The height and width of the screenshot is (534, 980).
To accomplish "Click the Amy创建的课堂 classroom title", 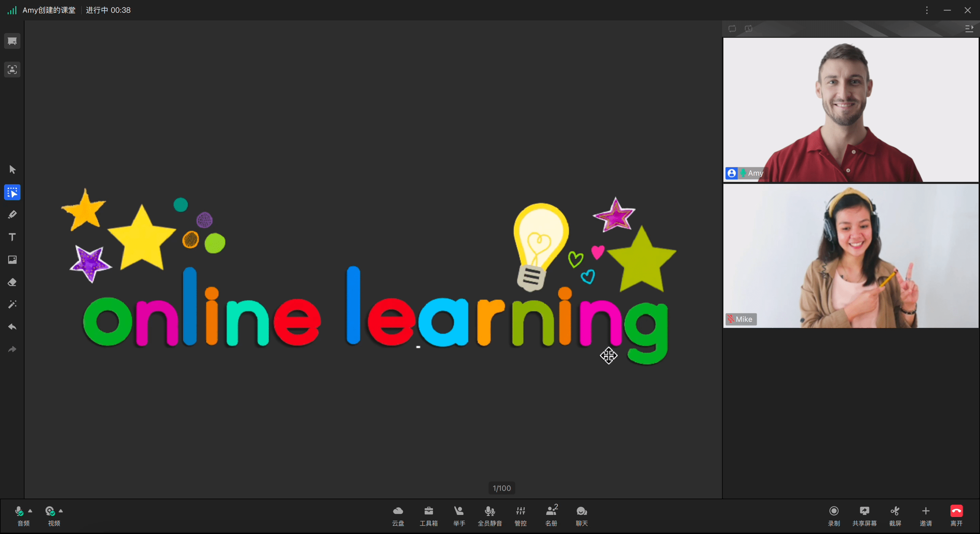I will pyautogui.click(x=49, y=10).
